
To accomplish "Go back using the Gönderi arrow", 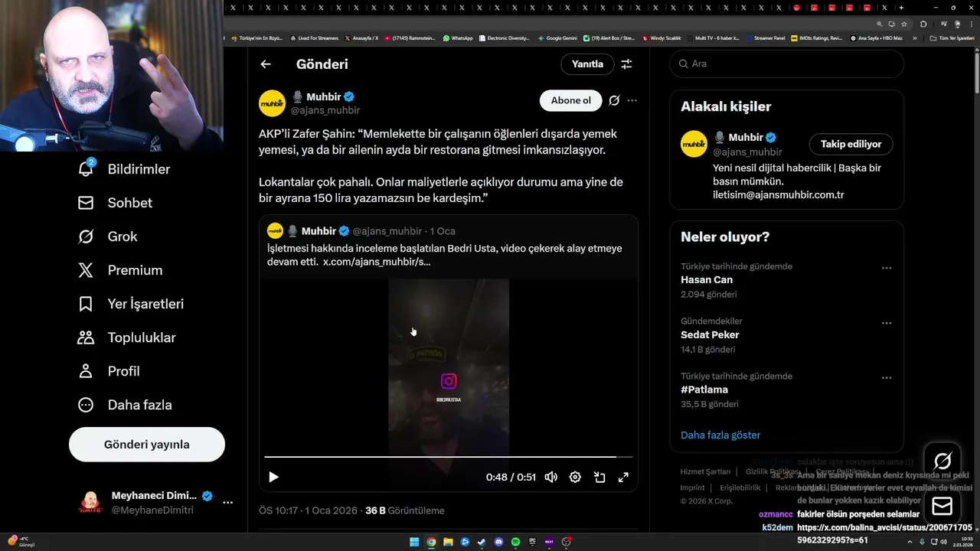I will coord(266,64).
